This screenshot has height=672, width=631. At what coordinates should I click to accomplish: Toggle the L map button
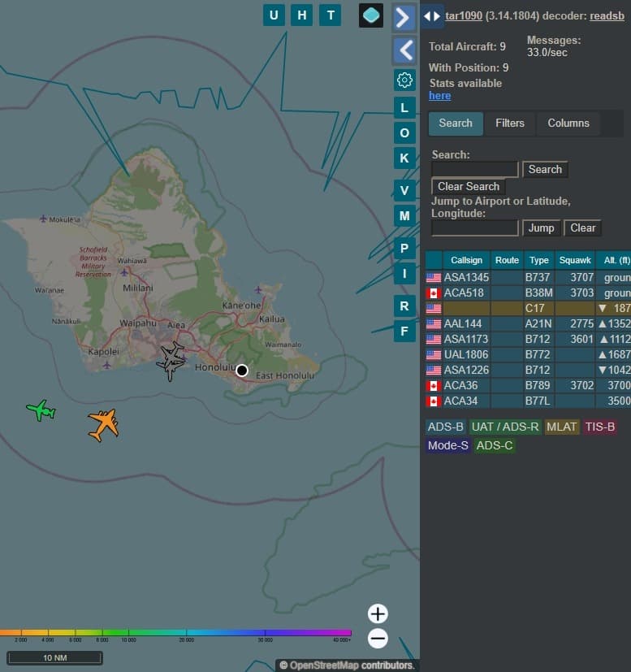tap(404, 107)
